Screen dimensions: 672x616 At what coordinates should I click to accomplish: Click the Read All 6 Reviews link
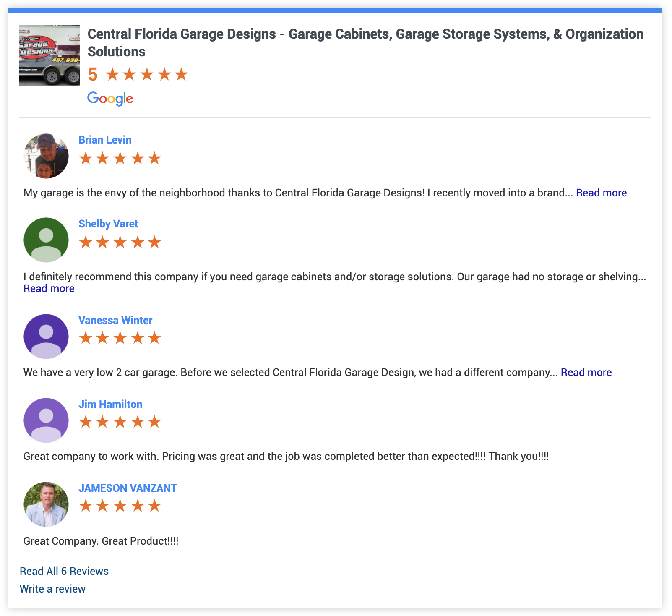pos(64,572)
